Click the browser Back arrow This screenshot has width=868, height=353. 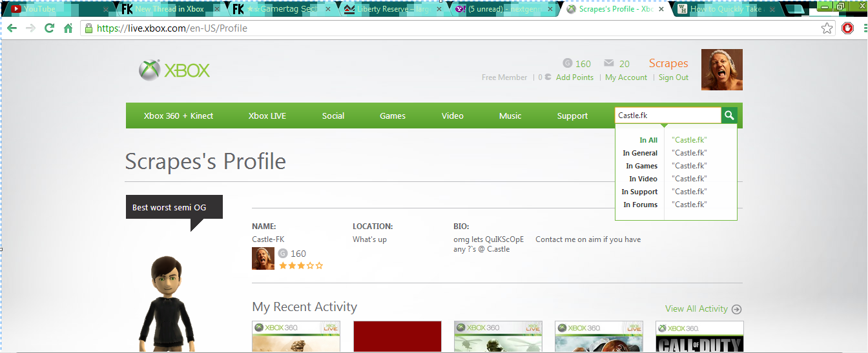coord(12,28)
